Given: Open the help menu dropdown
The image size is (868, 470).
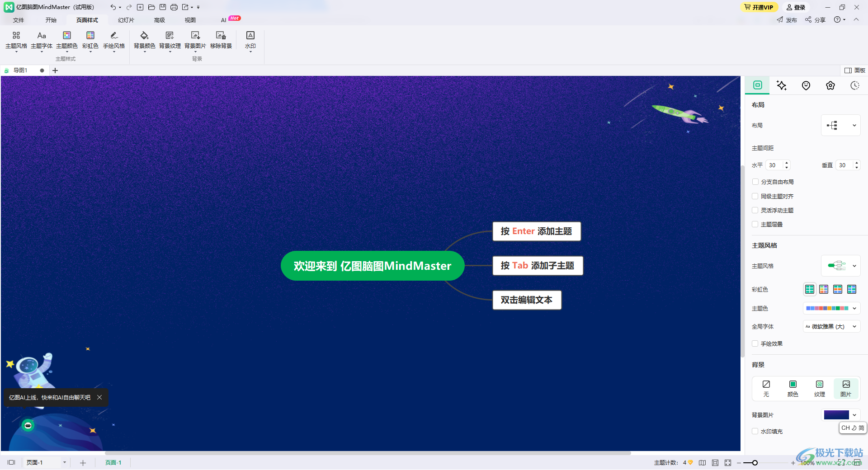Looking at the screenshot, I should click(x=840, y=19).
